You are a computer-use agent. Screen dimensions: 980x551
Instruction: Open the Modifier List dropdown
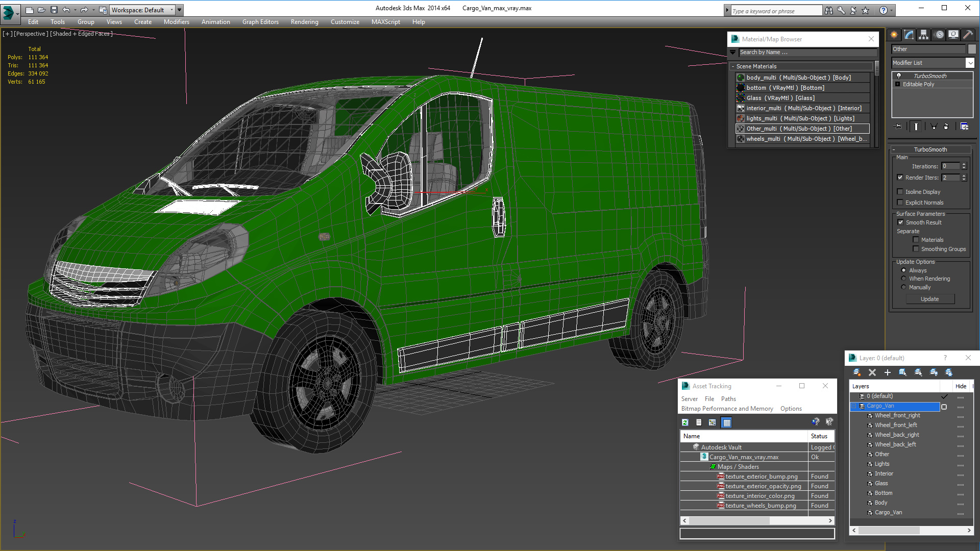(970, 63)
